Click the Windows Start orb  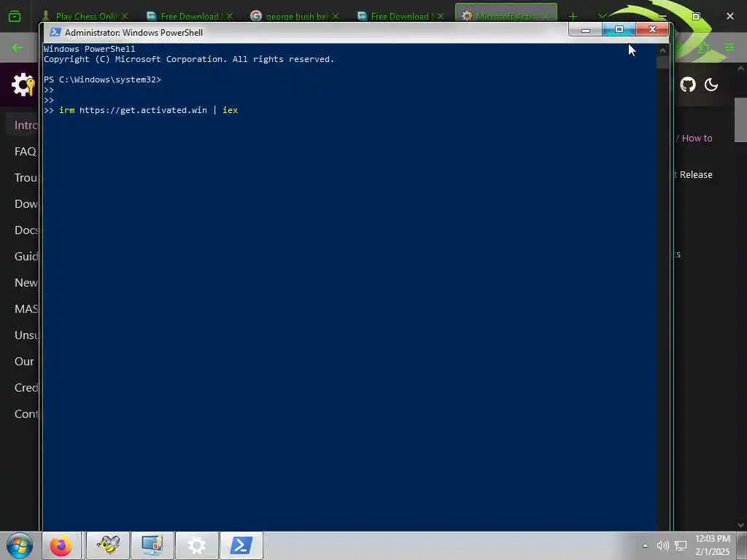pos(19,545)
